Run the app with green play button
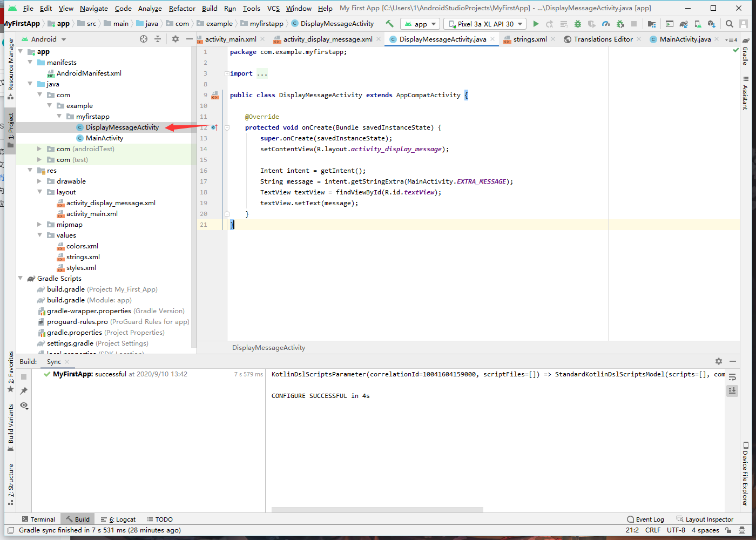756x540 pixels. pyautogui.click(x=536, y=24)
